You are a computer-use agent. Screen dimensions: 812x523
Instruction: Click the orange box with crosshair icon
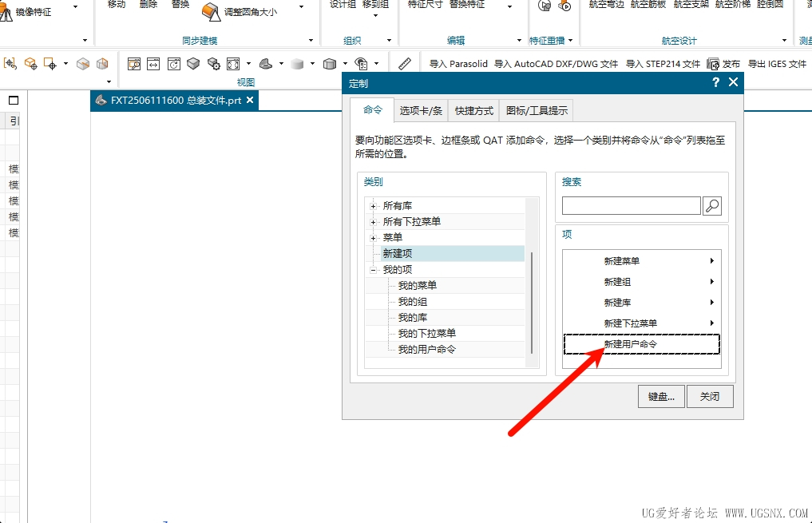tap(30, 64)
